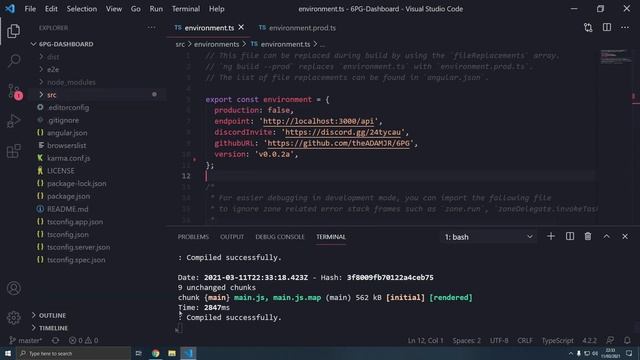The image size is (640, 360).
Task: Open the View menu
Action: point(114,9)
